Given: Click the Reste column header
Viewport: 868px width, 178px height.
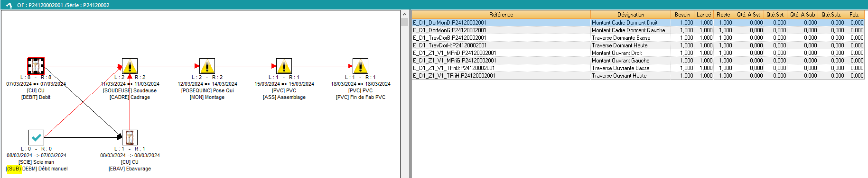Looking at the screenshot, I should click(x=723, y=15).
